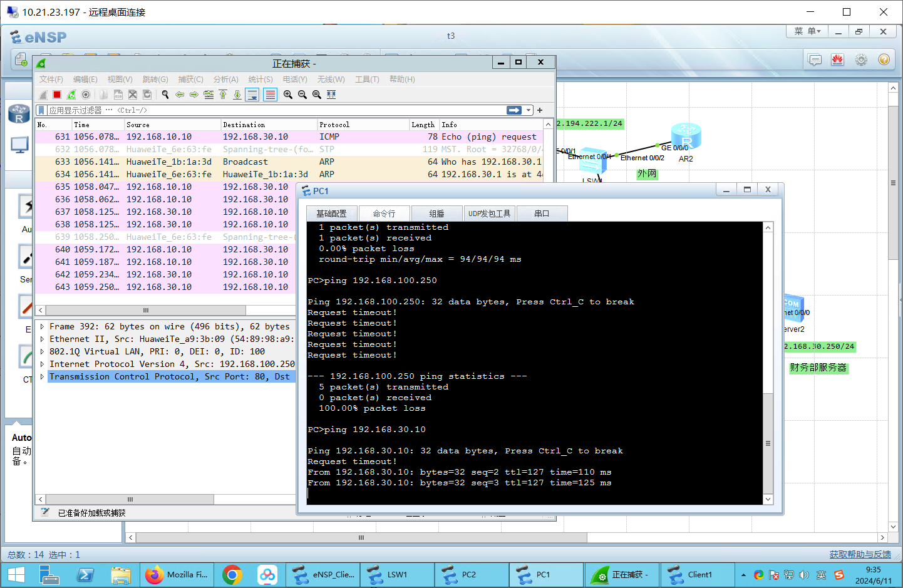The width and height of the screenshot is (903, 588).
Task: Click the Wireshark save capture file icon
Action: click(118, 95)
